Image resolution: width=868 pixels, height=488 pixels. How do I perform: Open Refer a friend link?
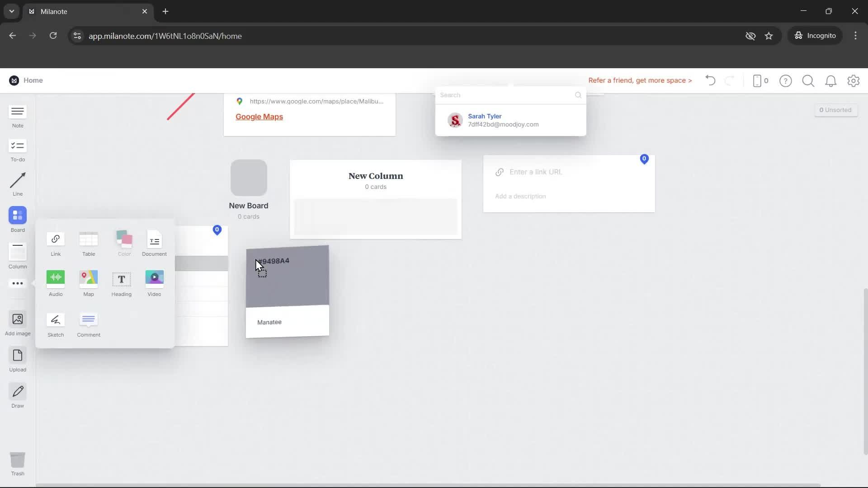(640, 80)
